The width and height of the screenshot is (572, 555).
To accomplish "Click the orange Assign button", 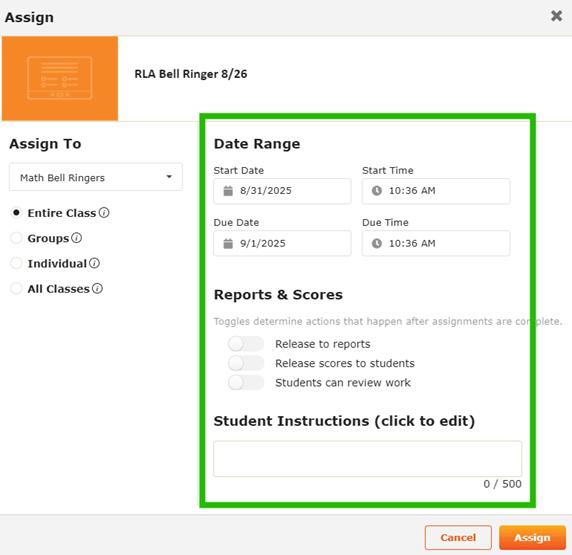I will coord(532,537).
